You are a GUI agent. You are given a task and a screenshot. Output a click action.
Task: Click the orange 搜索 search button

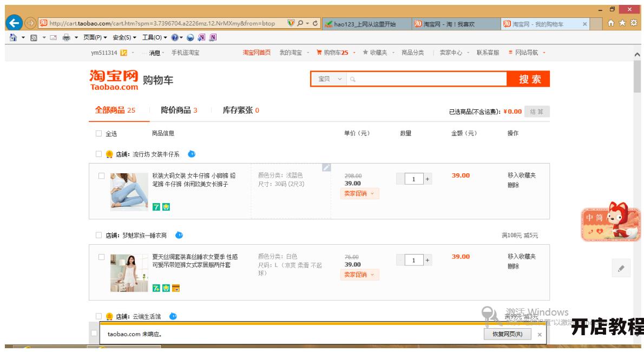tap(528, 79)
